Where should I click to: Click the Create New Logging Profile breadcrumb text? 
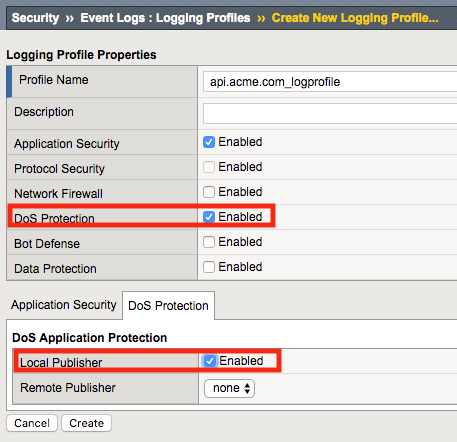click(x=355, y=18)
